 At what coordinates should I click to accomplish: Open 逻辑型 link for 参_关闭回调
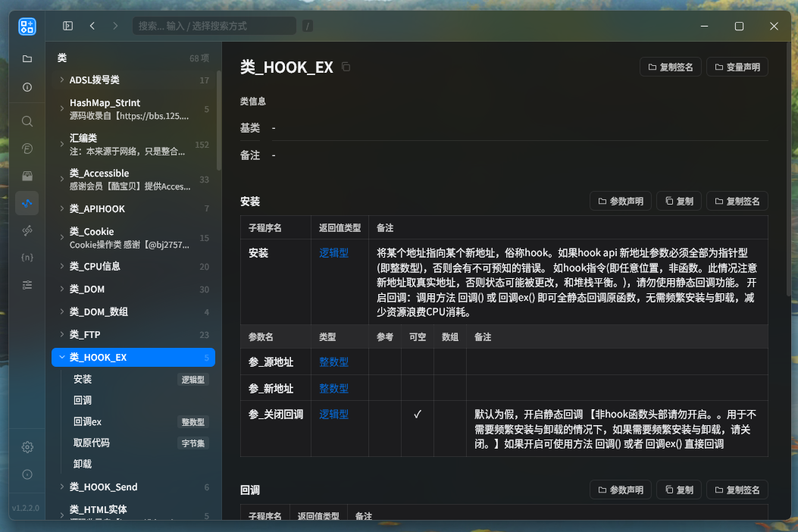pyautogui.click(x=334, y=415)
